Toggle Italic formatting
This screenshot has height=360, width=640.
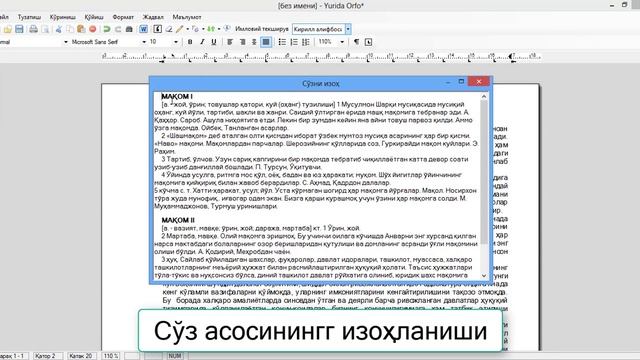coord(202,42)
